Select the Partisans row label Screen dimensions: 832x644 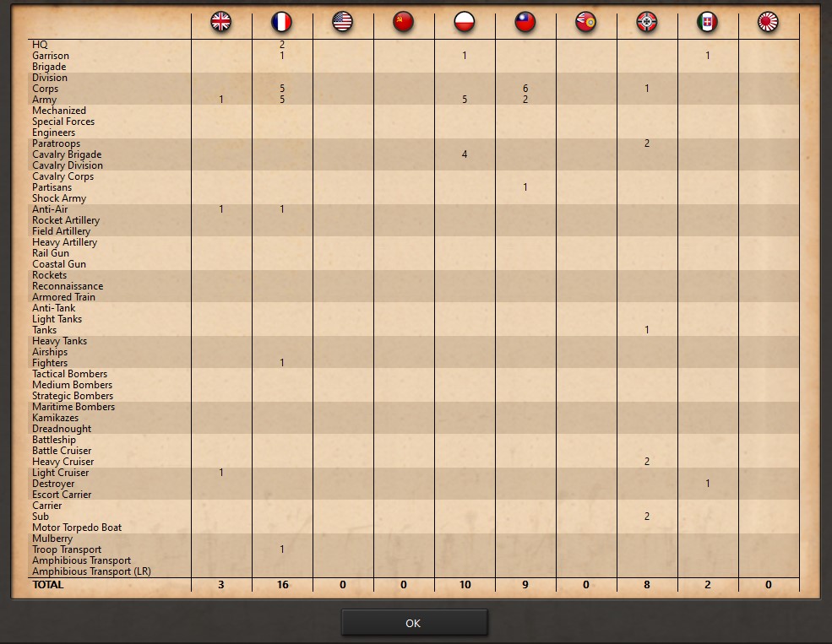point(52,187)
